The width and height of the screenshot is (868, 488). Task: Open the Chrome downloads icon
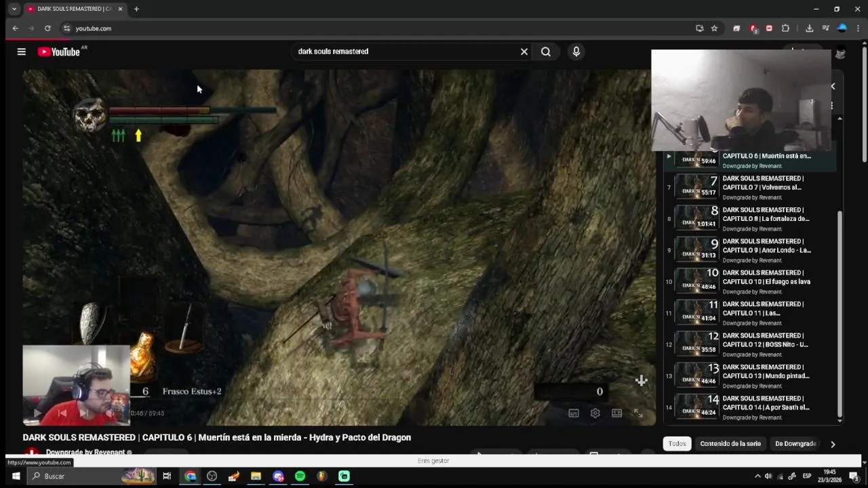(x=809, y=28)
